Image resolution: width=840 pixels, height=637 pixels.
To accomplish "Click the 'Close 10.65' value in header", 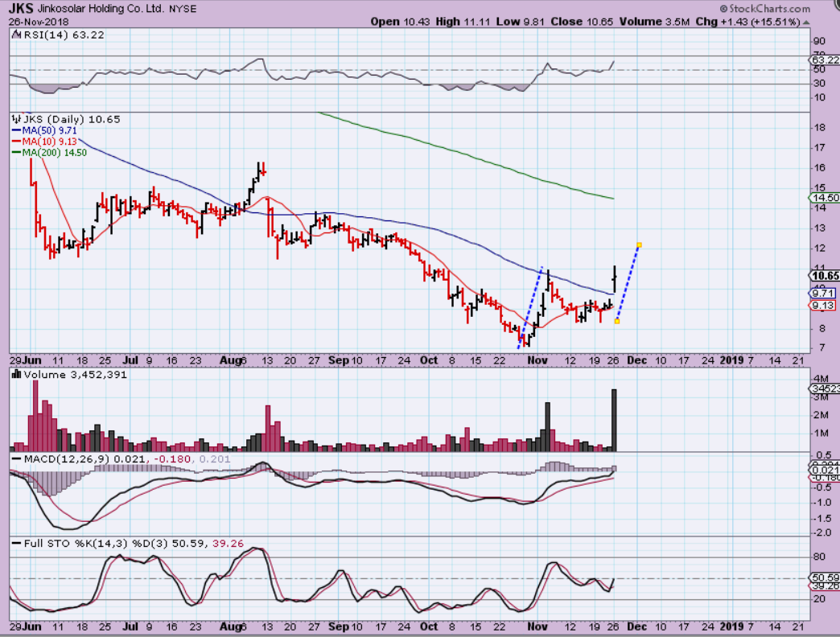I will coord(582,22).
